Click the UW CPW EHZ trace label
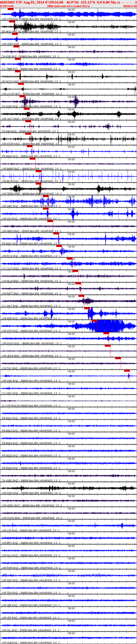Viewport: 137px width, 644px height. pos(31,19)
